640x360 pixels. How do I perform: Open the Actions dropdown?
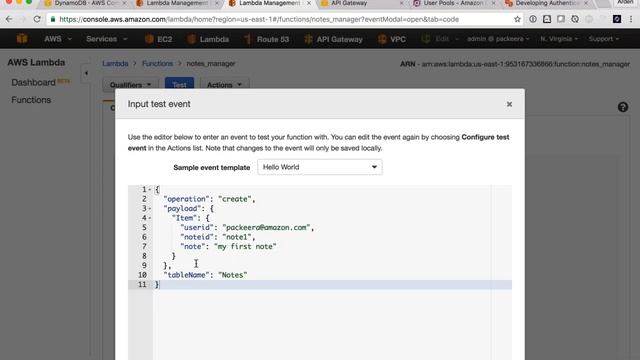tap(224, 84)
